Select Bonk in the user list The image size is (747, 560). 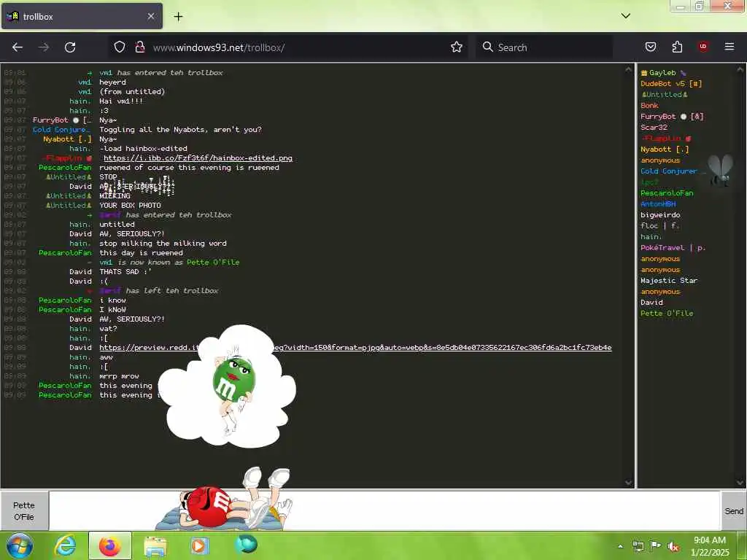649,106
